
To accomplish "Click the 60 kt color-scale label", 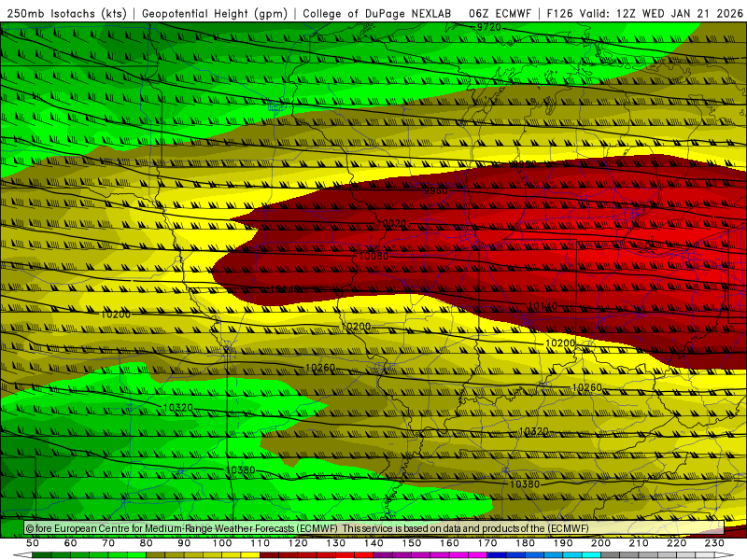I will 70,543.
